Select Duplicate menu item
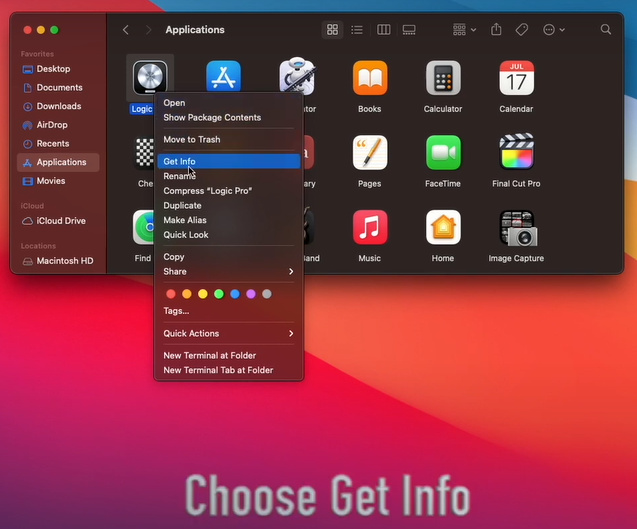 [229, 206]
